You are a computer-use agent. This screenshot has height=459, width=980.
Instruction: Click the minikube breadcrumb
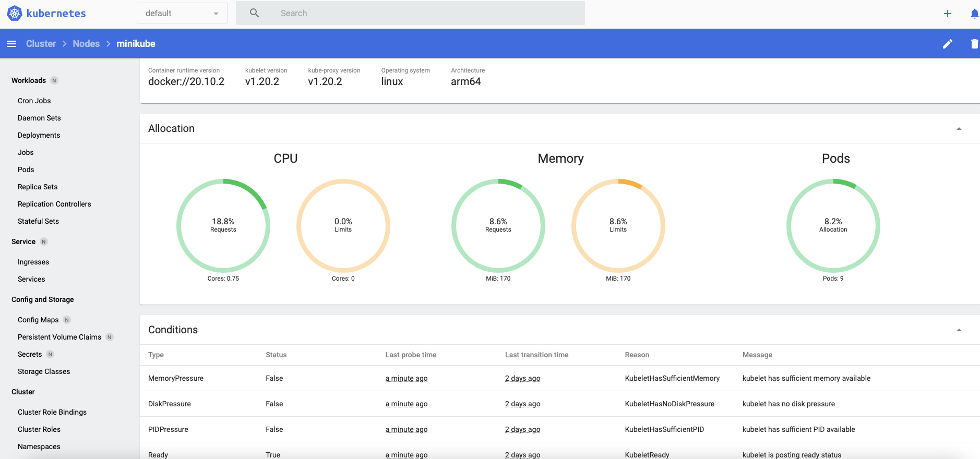[136, 44]
